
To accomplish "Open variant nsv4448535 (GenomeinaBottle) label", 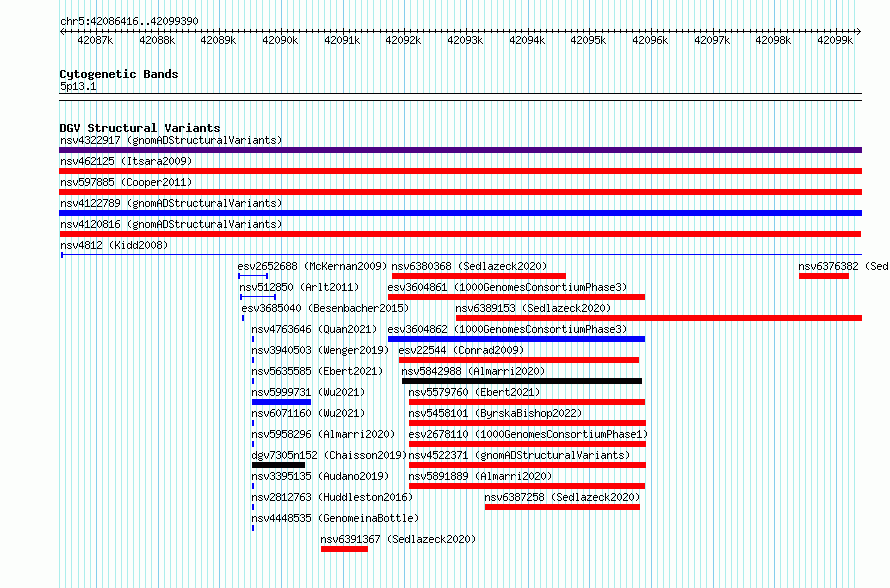I will [335, 518].
